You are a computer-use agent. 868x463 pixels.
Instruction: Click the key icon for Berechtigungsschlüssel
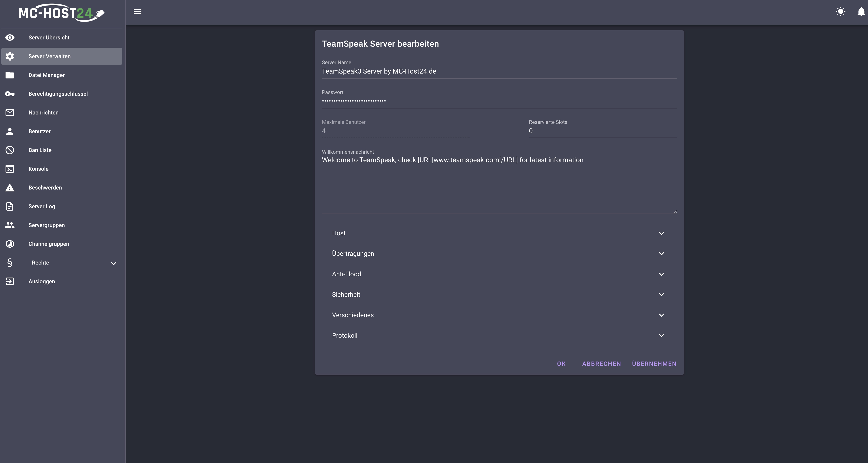coord(10,94)
